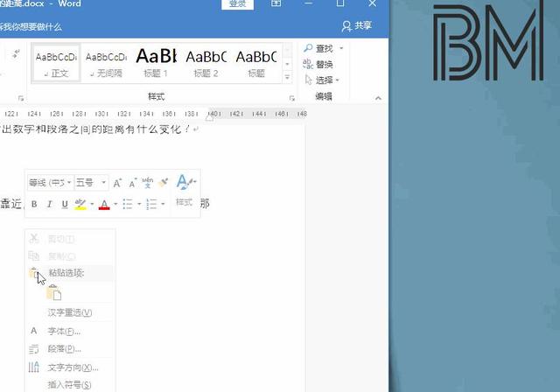Screen dimensions: 560x392
Task: Toggle Italic in mini toolbar
Action: pyautogui.click(x=49, y=204)
